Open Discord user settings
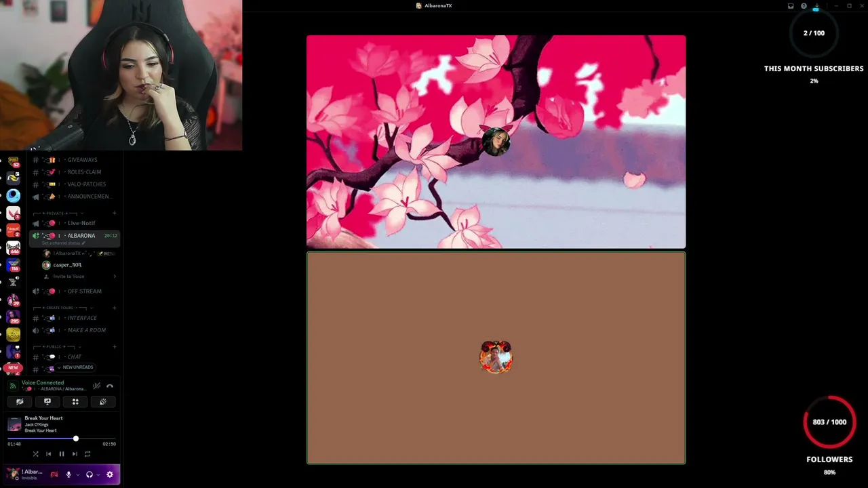Image resolution: width=868 pixels, height=488 pixels. [x=110, y=474]
